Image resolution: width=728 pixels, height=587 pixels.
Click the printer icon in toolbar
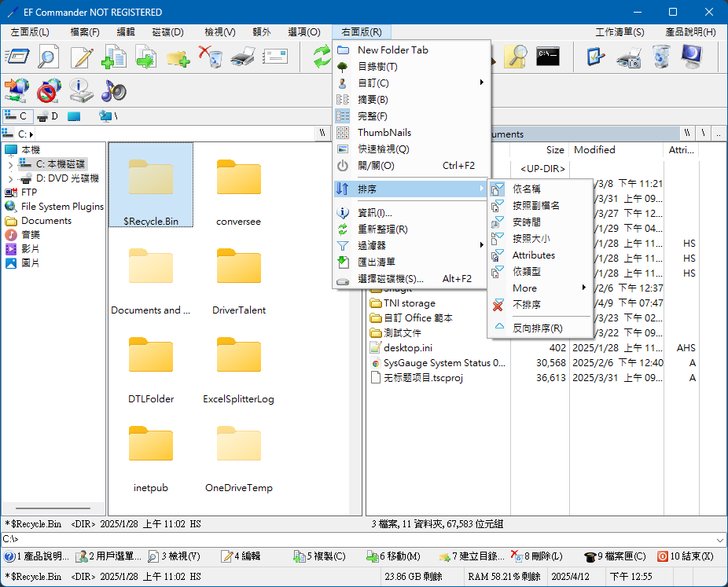(x=243, y=57)
